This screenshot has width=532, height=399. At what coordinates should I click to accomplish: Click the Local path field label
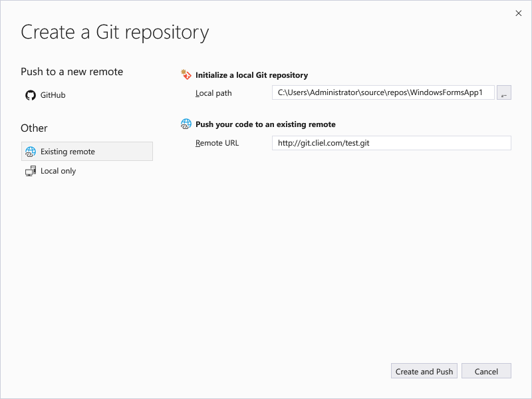tap(213, 93)
